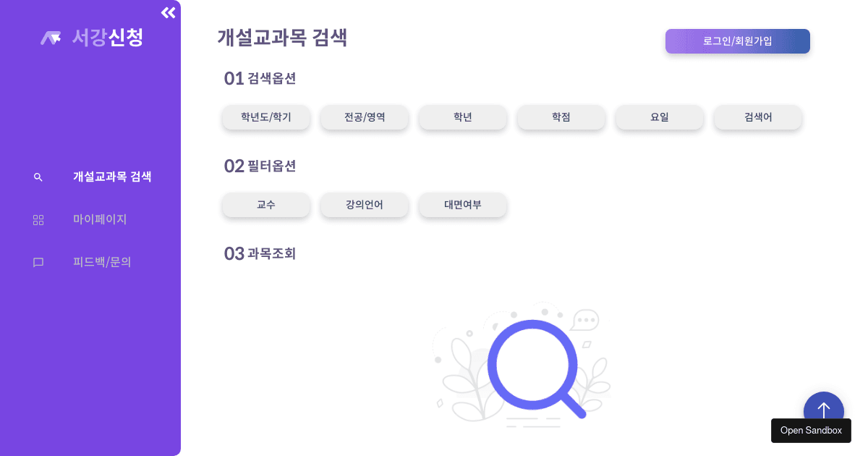The height and width of the screenshot is (456, 868).
Task: Toggle the 대면여부 filter
Action: point(463,205)
